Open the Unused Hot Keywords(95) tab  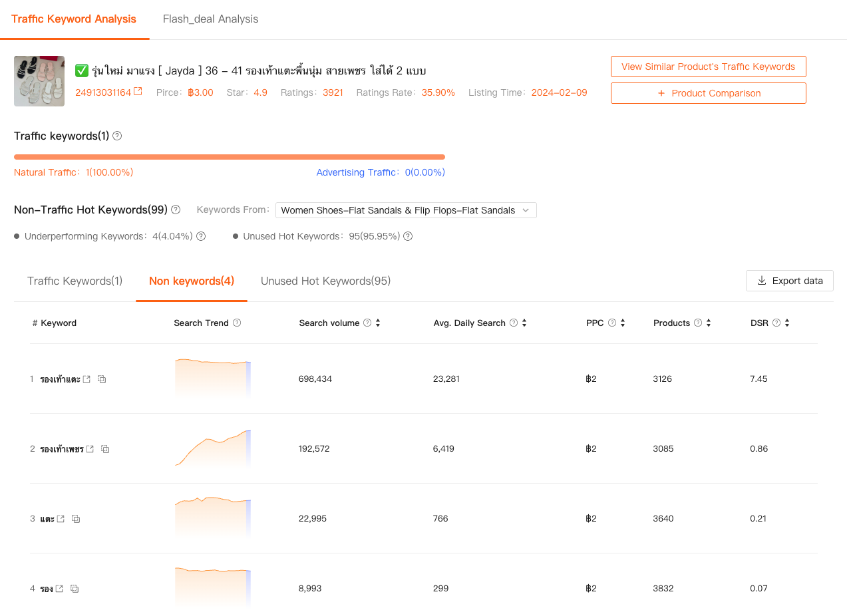(325, 281)
